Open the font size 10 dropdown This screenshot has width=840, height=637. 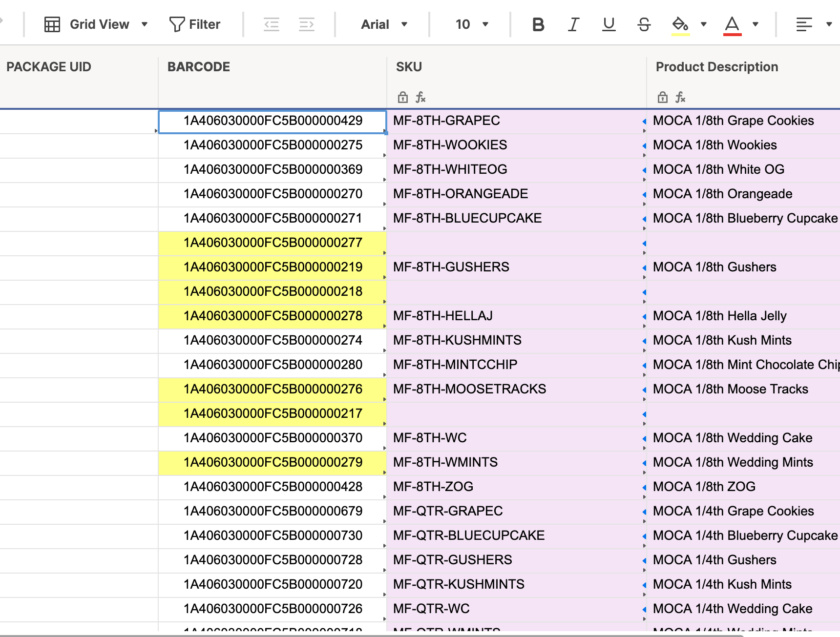472,24
